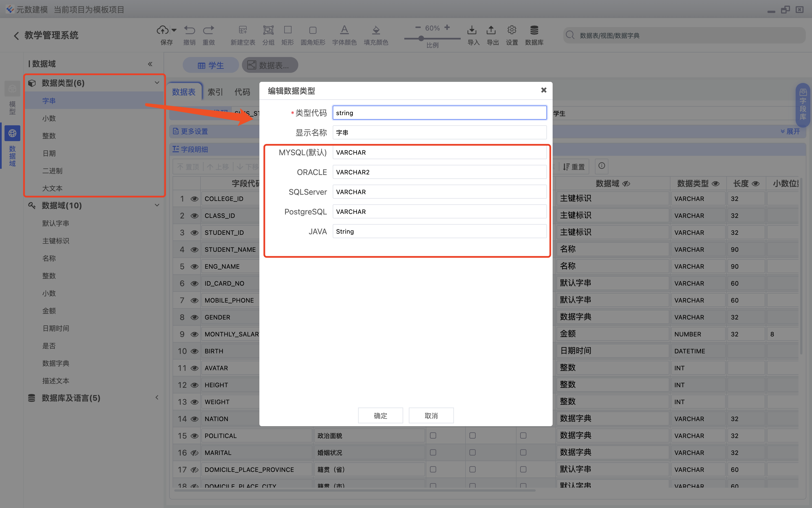The width and height of the screenshot is (812, 508).
Task: Click the 上移 move-up button
Action: click(218, 167)
